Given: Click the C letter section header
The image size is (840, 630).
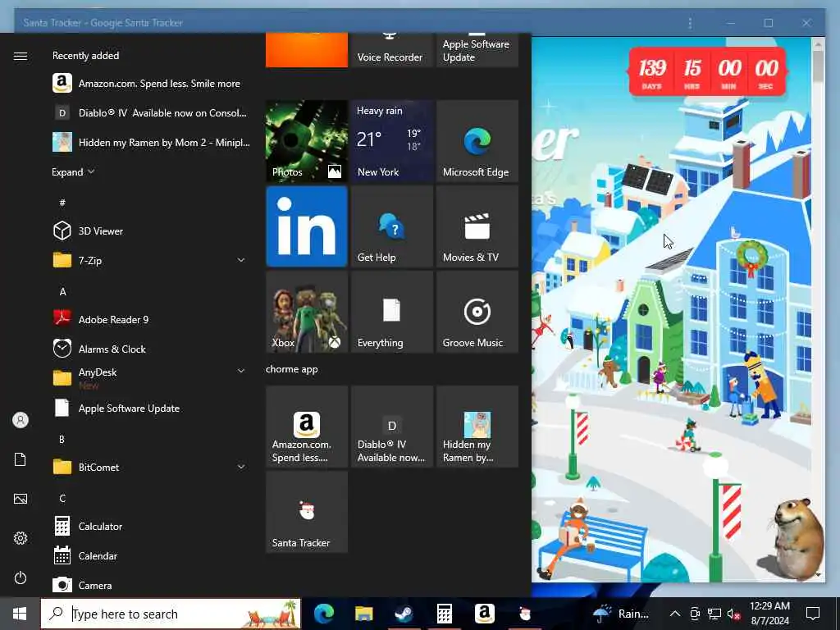Looking at the screenshot, I should pyautogui.click(x=62, y=498).
